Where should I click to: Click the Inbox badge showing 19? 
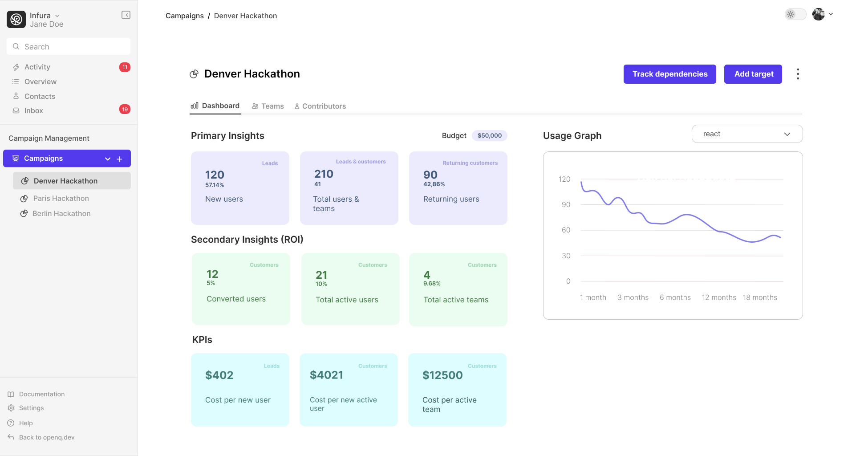[125, 109]
